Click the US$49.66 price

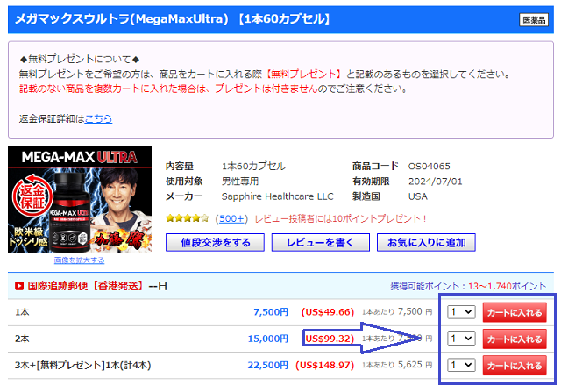[328, 312]
